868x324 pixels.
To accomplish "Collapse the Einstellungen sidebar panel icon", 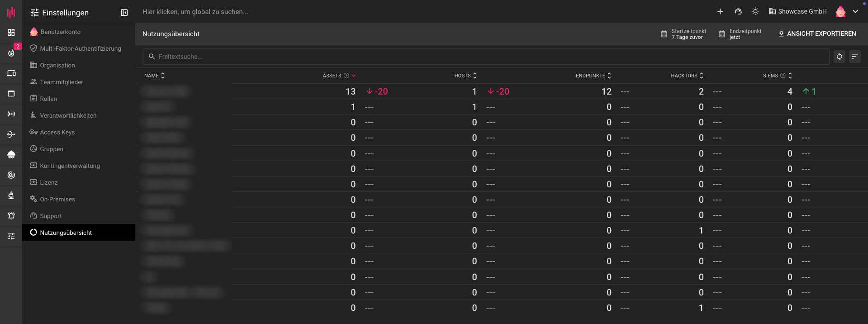I will [124, 13].
